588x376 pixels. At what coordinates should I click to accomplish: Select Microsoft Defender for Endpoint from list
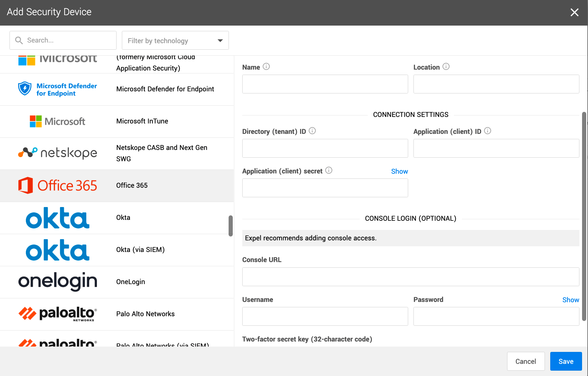(117, 89)
